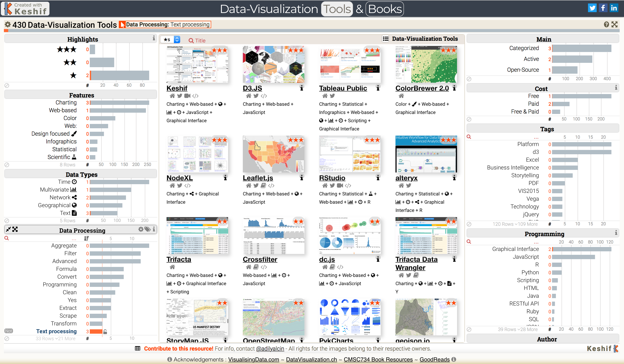Open the Crossfilter thumbnail image

[x=273, y=235]
